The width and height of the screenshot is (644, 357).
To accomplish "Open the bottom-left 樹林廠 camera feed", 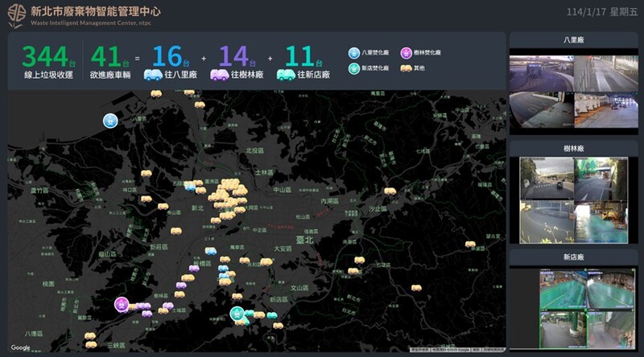I will click(x=547, y=222).
